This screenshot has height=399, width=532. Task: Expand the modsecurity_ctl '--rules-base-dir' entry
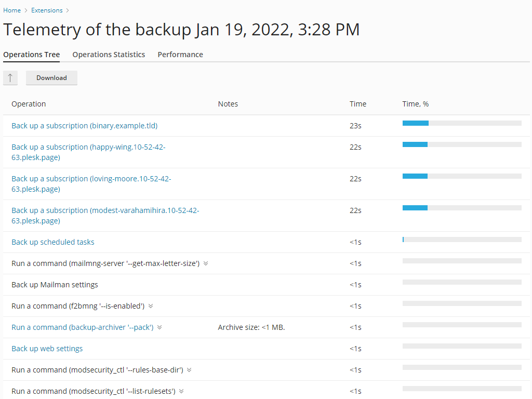pyautogui.click(x=189, y=369)
